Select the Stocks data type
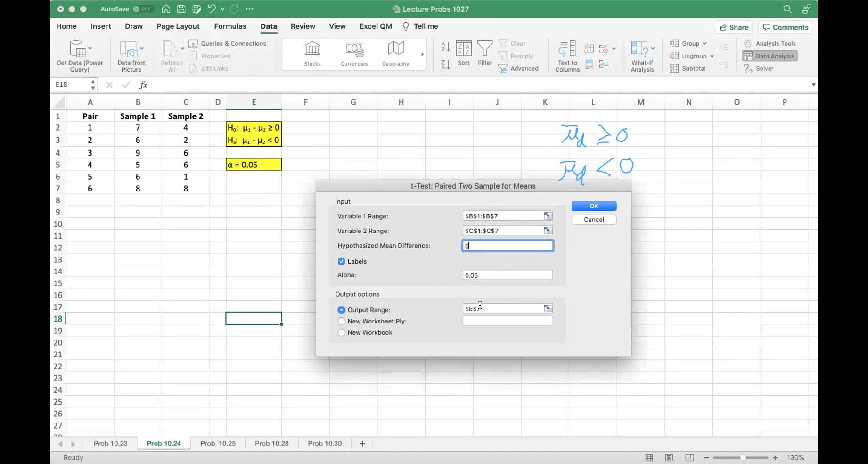The height and width of the screenshot is (464, 868). point(312,53)
